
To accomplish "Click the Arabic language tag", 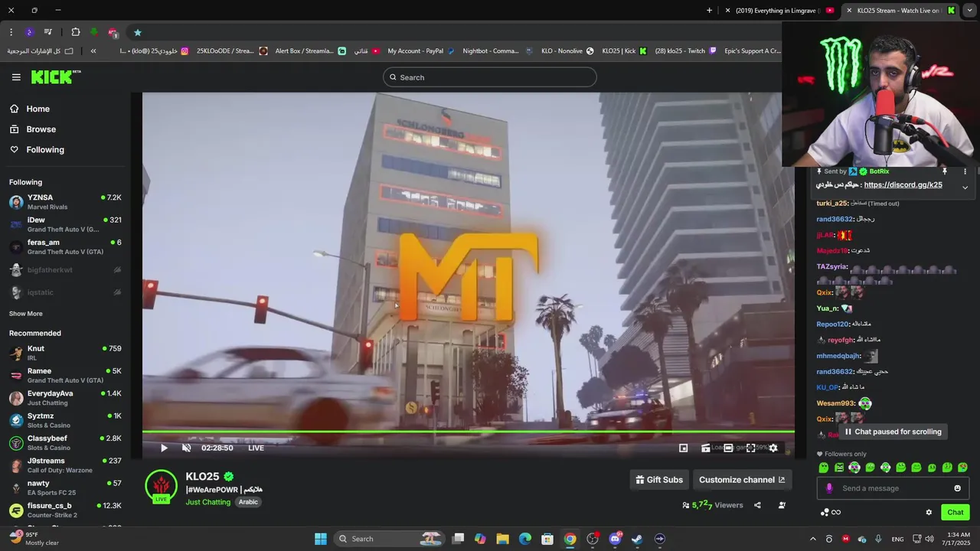I will pyautogui.click(x=248, y=502).
